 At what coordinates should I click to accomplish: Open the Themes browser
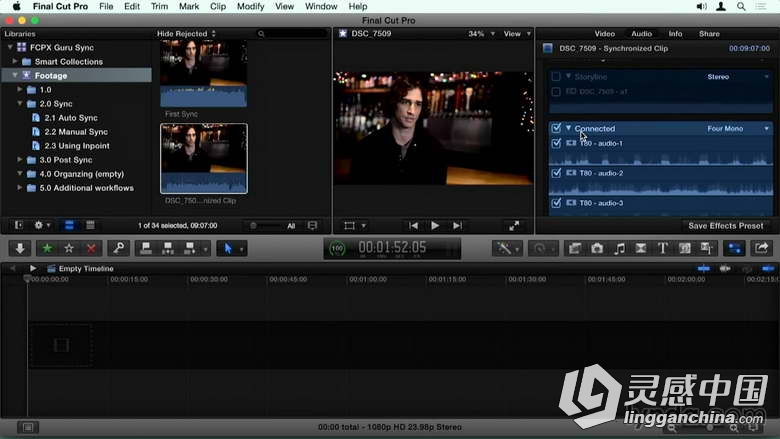tap(706, 248)
